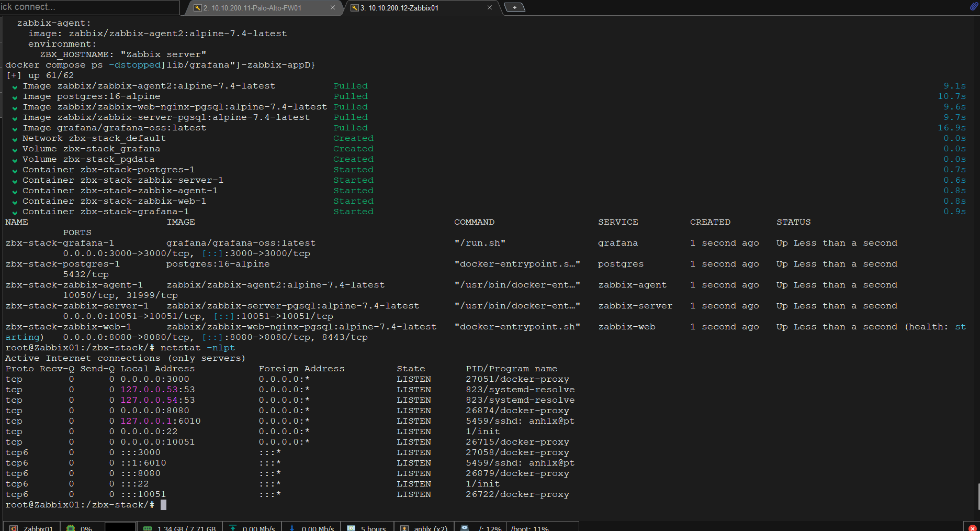Click the Zabbix01 host OS icon

click(x=14, y=528)
